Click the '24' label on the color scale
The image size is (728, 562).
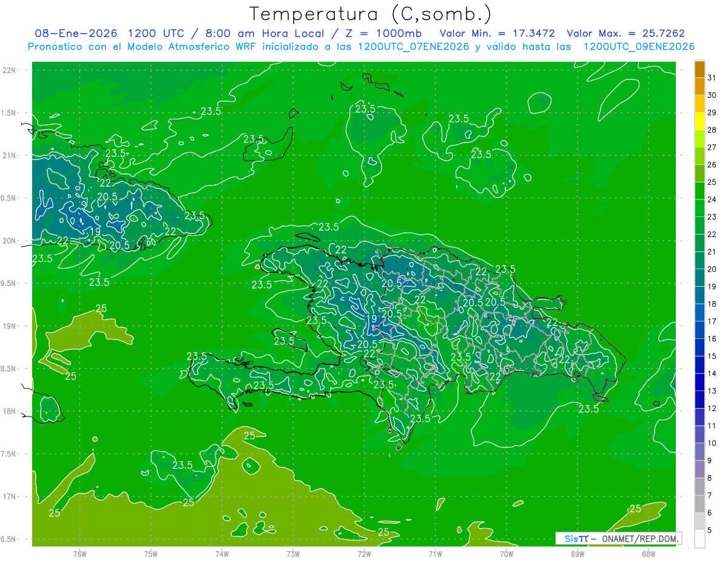coord(712,199)
